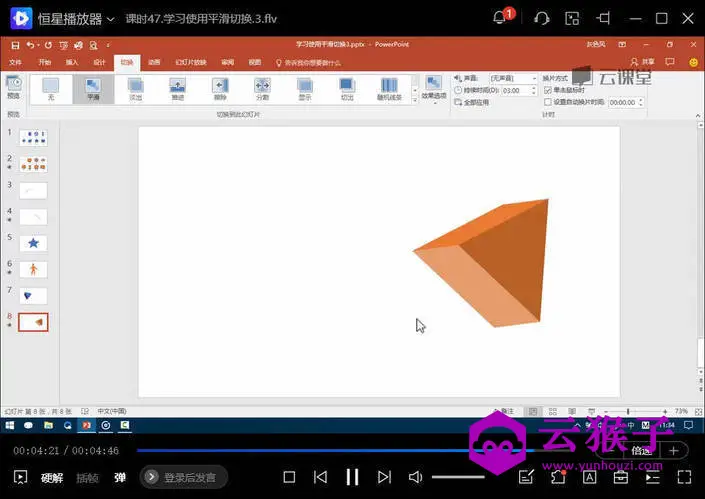The image size is (705, 499).
Task: Switch to the 幻灯片放映 ribbon tab
Action: (x=191, y=62)
